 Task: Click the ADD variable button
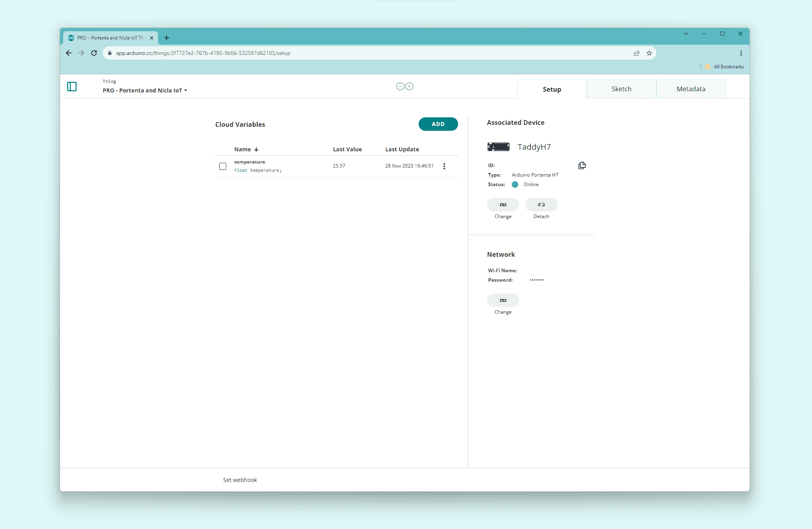[x=438, y=124]
